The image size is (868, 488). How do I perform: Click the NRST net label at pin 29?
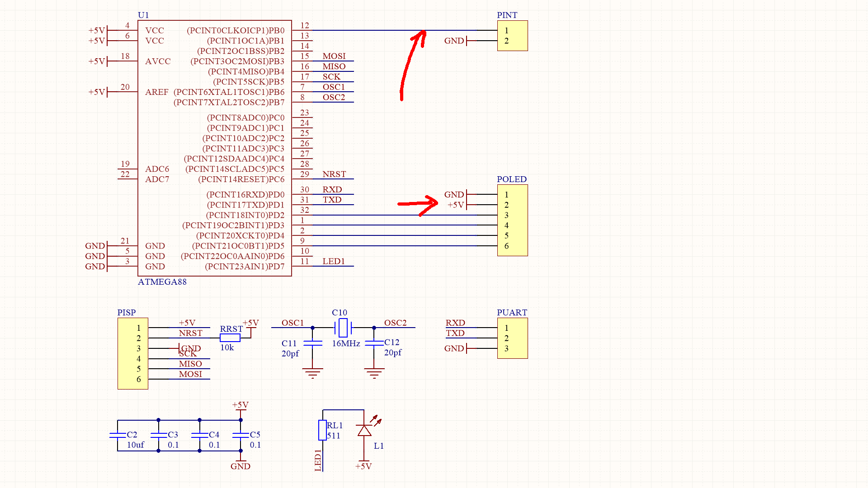point(334,174)
